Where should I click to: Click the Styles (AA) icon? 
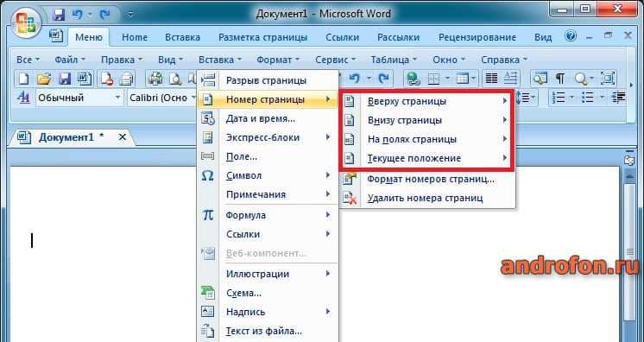(23, 98)
